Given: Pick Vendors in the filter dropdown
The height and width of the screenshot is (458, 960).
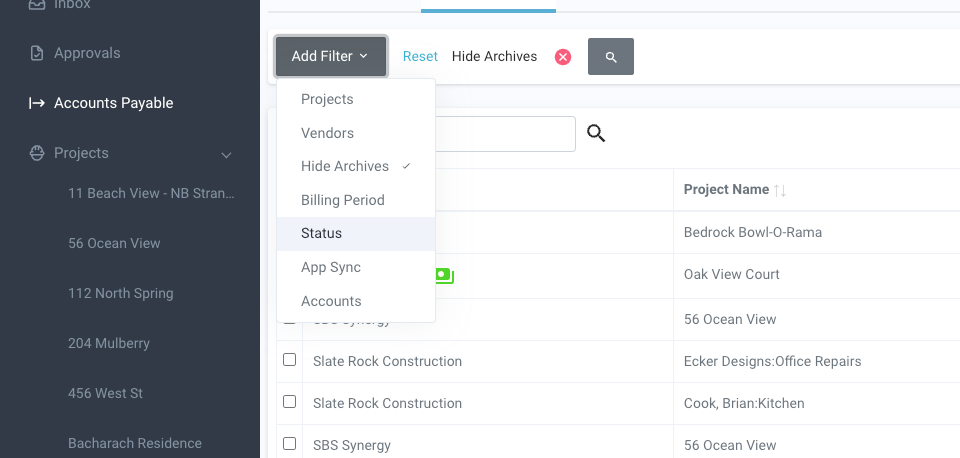Looking at the screenshot, I should (x=328, y=133).
